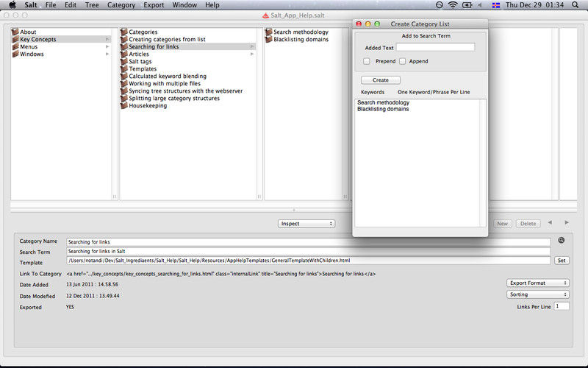Click the Articles book icon

tap(123, 54)
